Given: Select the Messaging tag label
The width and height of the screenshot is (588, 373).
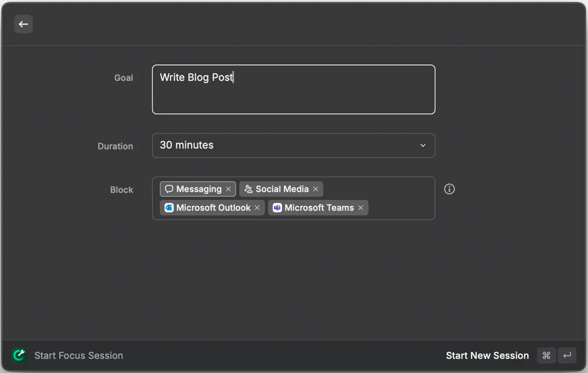Looking at the screenshot, I should pos(199,189).
